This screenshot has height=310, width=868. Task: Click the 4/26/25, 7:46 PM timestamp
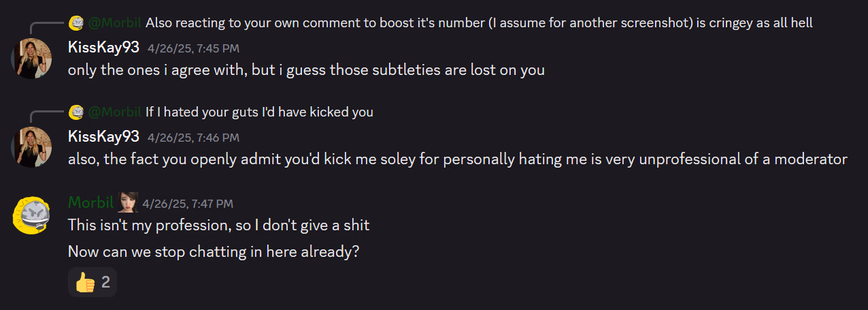click(x=193, y=137)
